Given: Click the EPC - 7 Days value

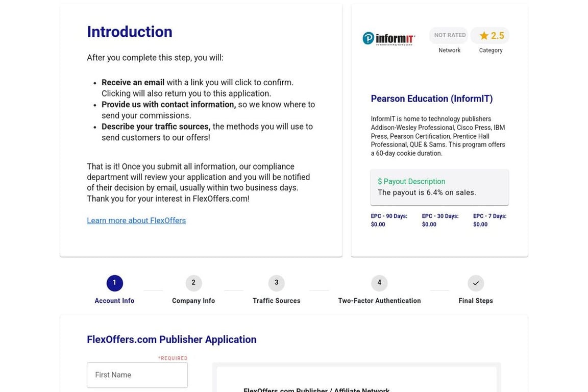Looking at the screenshot, I should coord(480,224).
